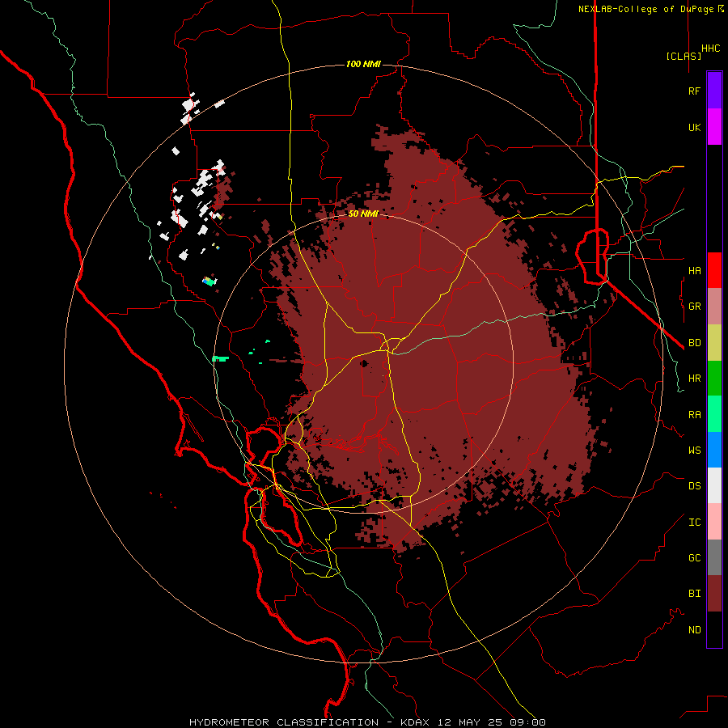Click the NEXLAB-College of DuPage credit text
The image size is (728, 728).
tap(645, 9)
